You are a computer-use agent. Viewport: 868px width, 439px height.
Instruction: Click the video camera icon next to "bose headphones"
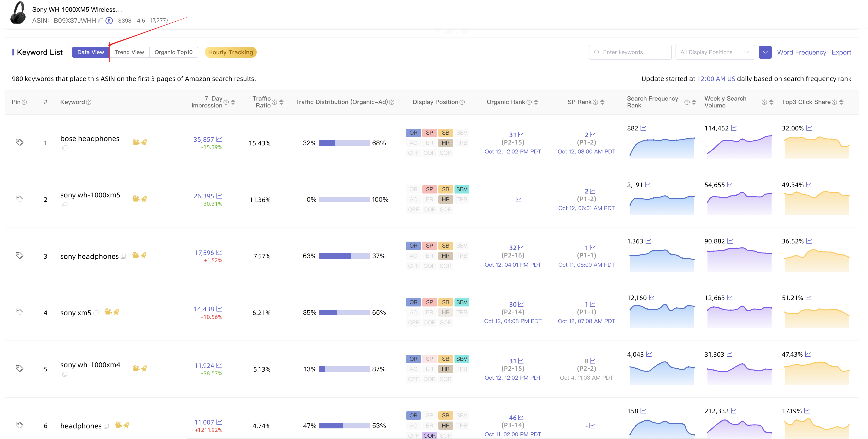(136, 142)
